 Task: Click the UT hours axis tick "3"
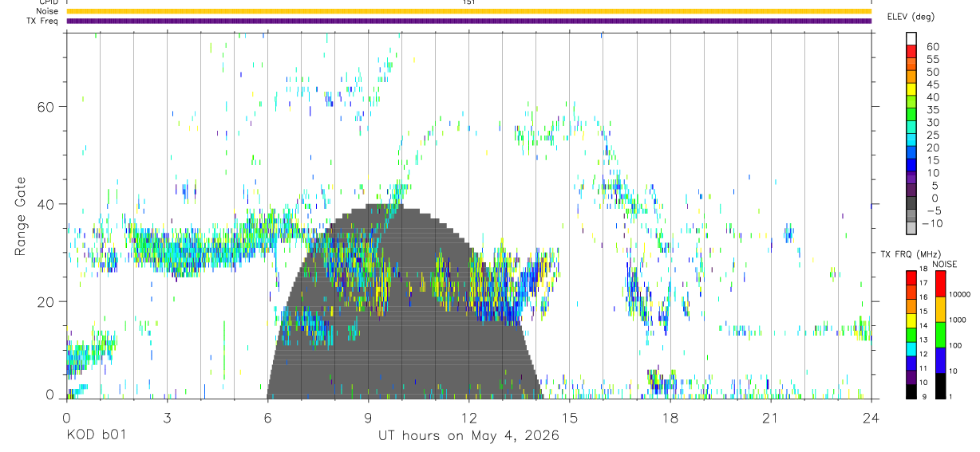(167, 417)
